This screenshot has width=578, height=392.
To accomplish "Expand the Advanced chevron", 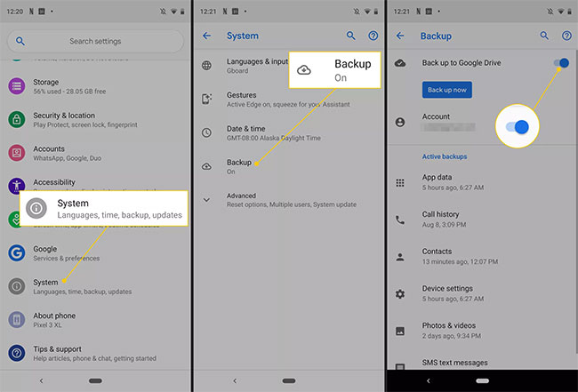I will [x=207, y=200].
